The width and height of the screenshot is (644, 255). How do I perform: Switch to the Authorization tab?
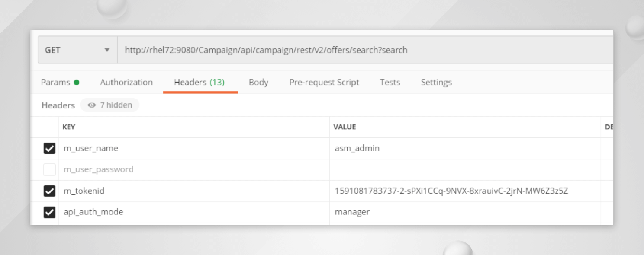click(126, 82)
